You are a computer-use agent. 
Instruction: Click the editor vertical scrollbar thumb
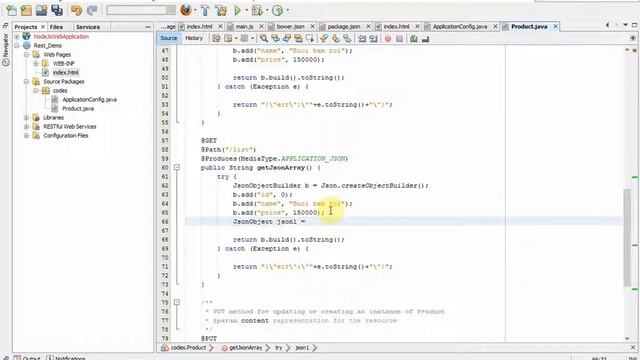point(628,238)
